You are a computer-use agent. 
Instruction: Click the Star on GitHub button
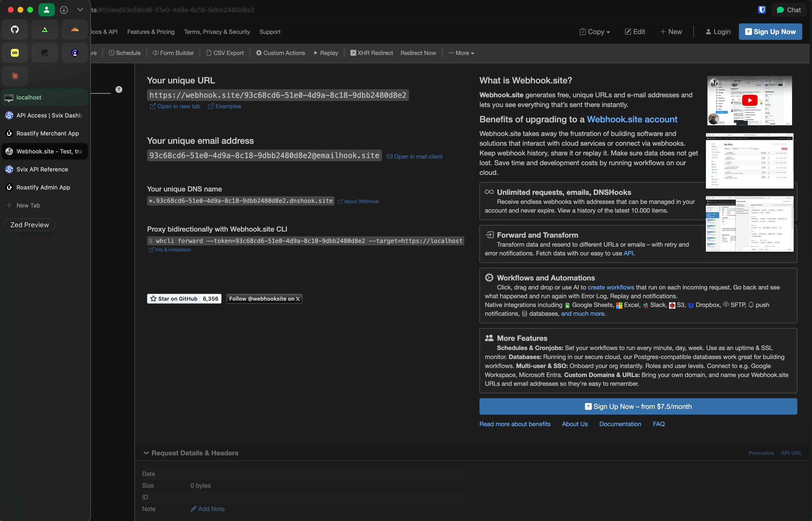(x=173, y=299)
